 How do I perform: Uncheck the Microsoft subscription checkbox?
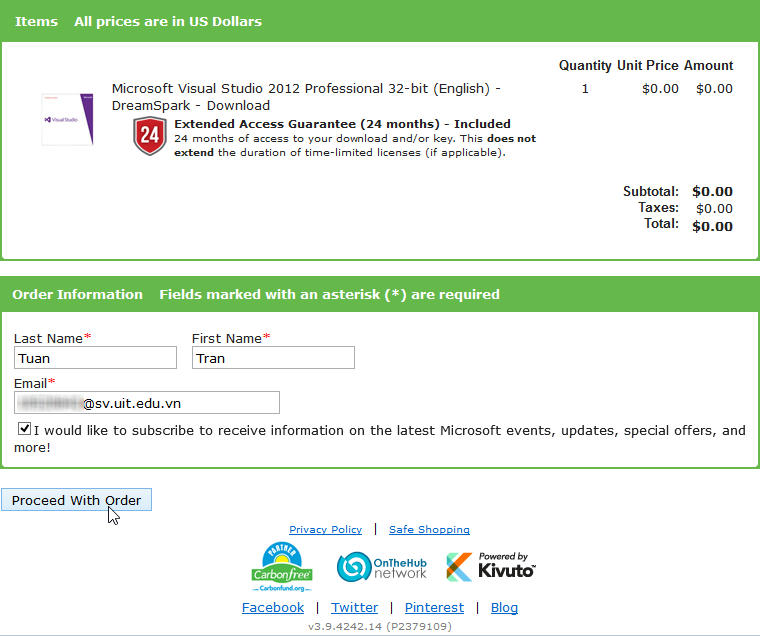24,429
